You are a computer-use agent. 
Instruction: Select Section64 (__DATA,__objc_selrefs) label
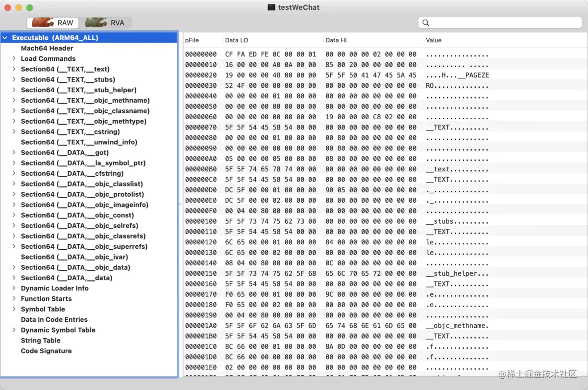79,226
